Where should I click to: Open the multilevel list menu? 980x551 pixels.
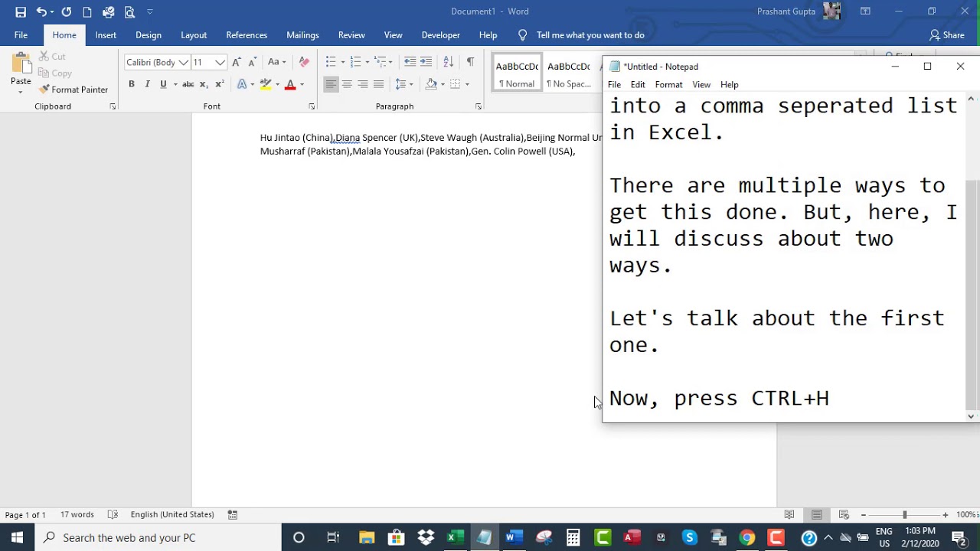[x=381, y=62]
